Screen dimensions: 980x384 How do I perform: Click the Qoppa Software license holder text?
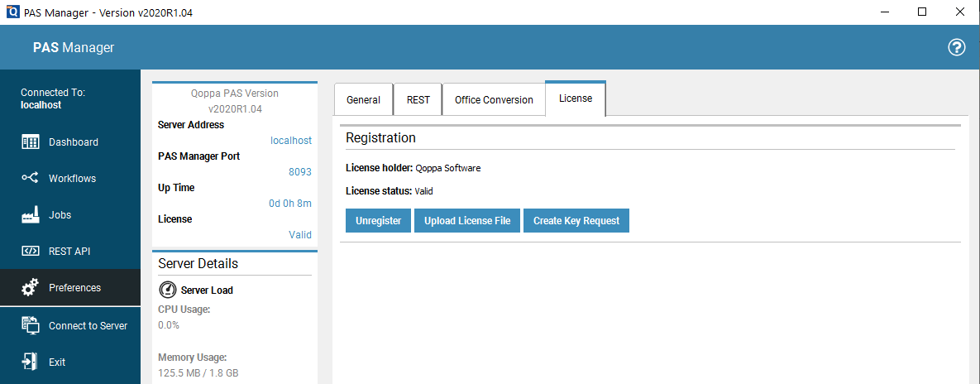(448, 168)
